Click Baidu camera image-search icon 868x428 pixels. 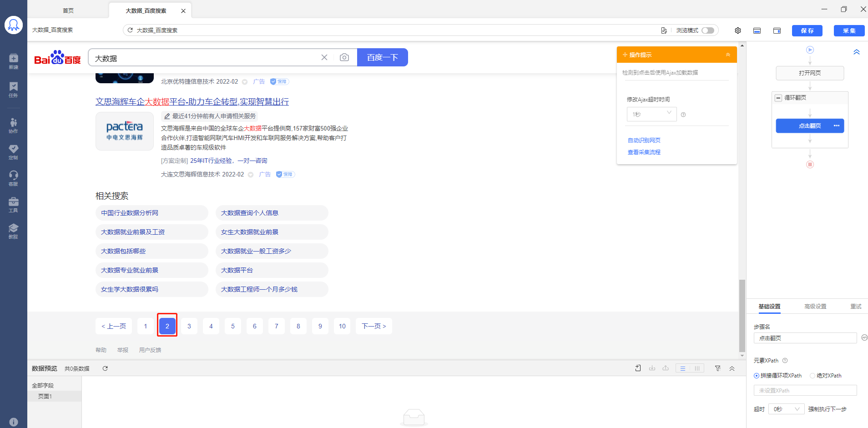pos(344,57)
